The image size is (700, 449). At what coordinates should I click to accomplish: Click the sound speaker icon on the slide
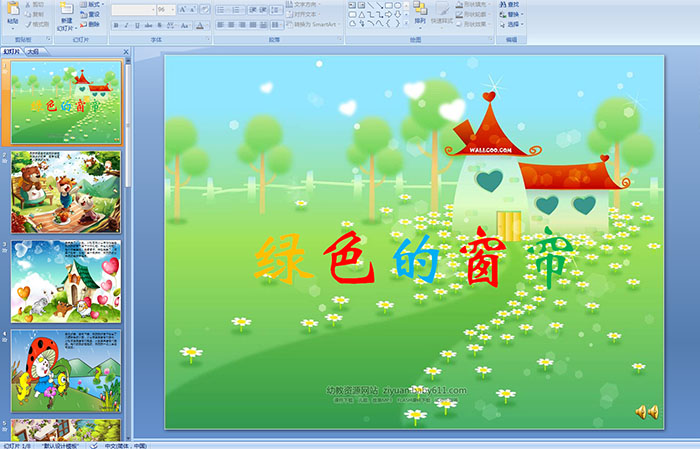pyautogui.click(x=646, y=411)
